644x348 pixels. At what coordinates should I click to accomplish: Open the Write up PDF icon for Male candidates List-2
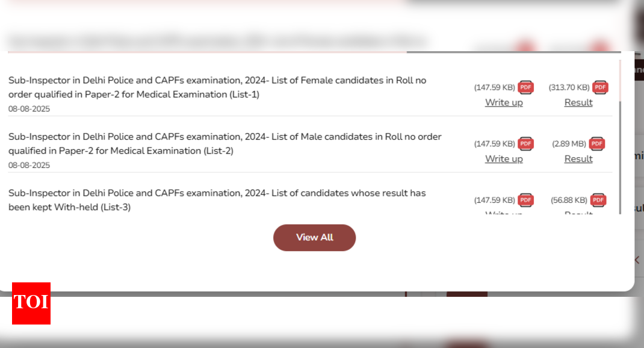(x=525, y=144)
